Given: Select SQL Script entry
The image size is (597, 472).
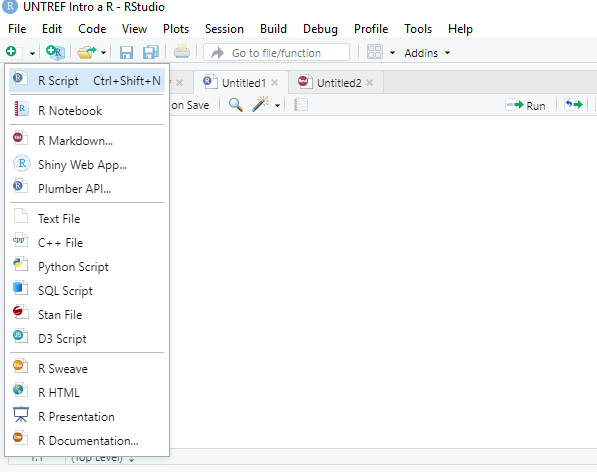Looking at the screenshot, I should click(87, 290).
